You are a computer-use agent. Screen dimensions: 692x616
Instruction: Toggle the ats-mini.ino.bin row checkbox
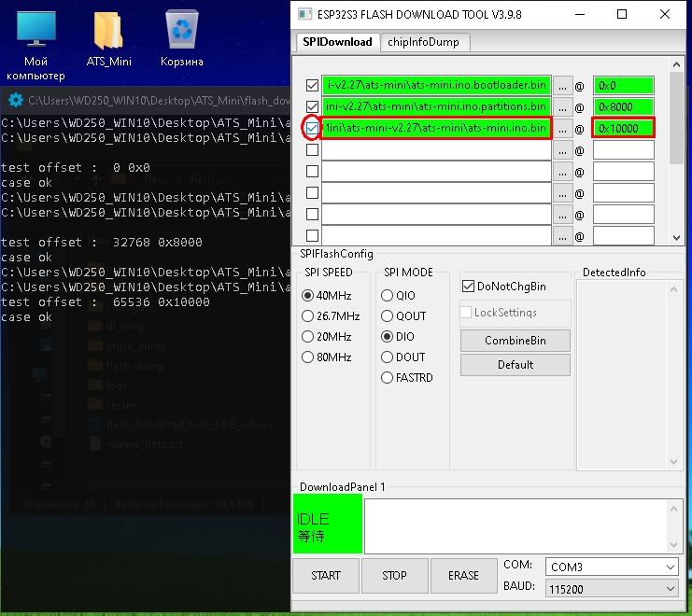click(312, 128)
